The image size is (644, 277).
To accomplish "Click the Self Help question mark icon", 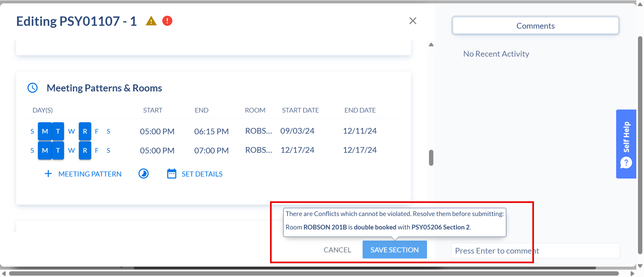I will (626, 163).
